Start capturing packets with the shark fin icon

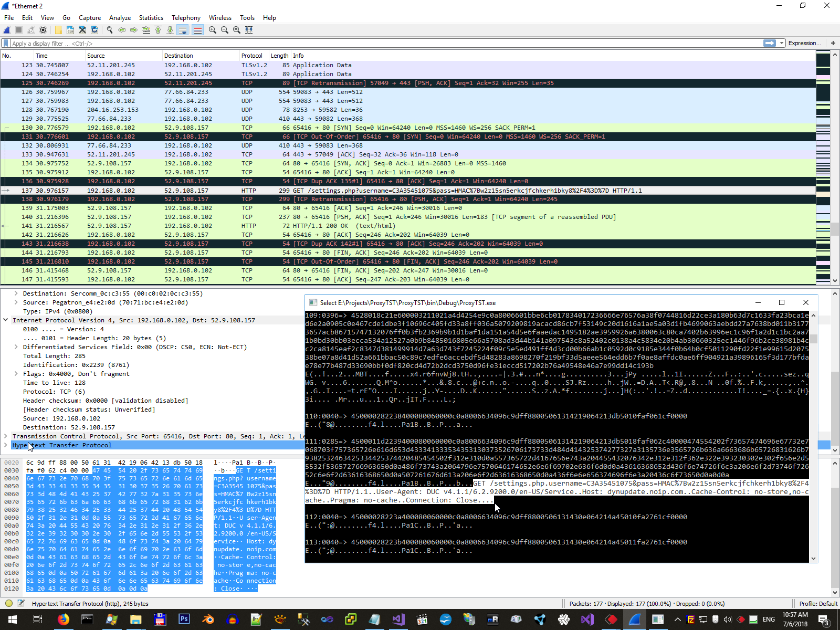[x=7, y=30]
